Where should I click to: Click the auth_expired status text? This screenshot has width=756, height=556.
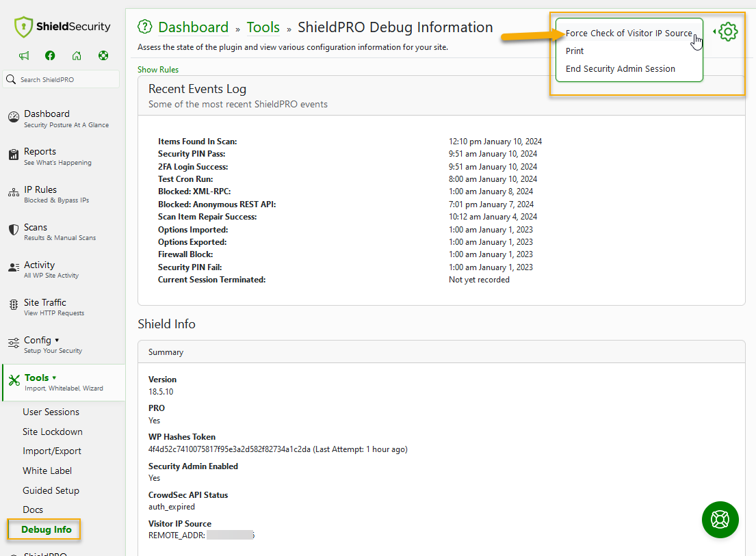tap(172, 507)
